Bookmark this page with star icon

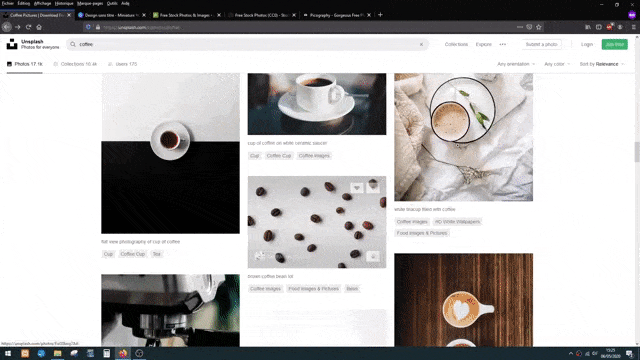point(539,27)
